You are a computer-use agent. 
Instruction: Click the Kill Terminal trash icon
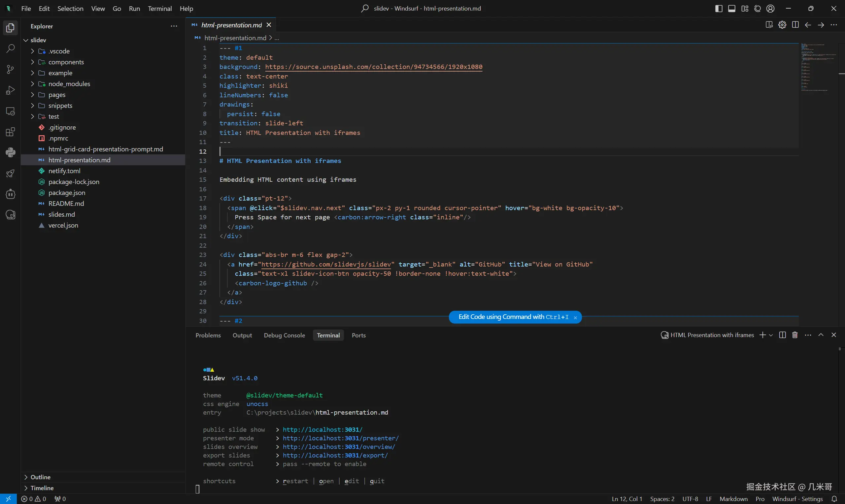pyautogui.click(x=795, y=335)
